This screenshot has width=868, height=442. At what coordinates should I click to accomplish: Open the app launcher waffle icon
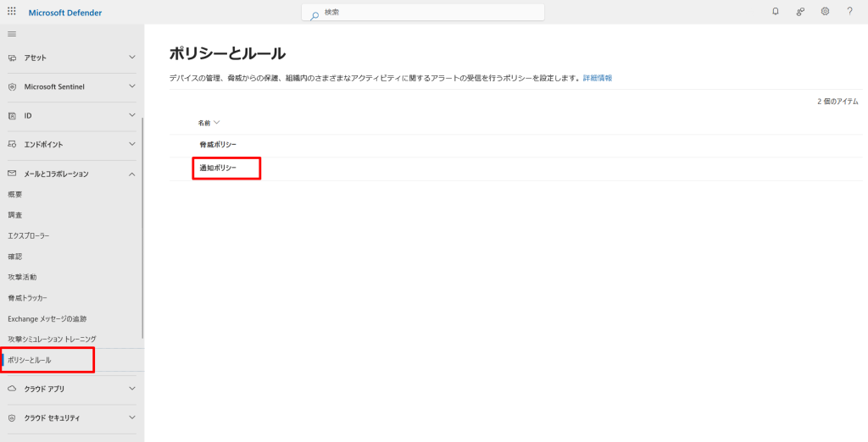[x=12, y=12]
